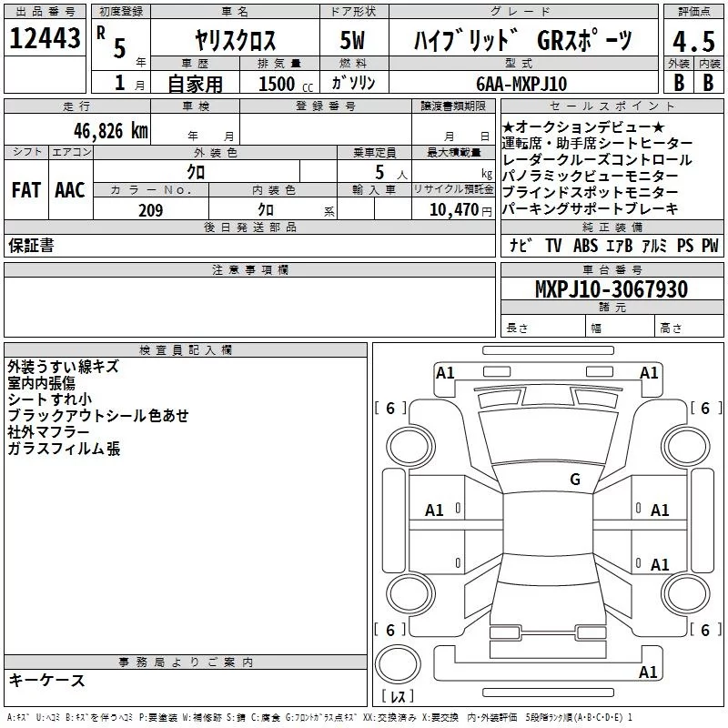Select grade text ハイブリッド GRスポーツ

click(523, 40)
